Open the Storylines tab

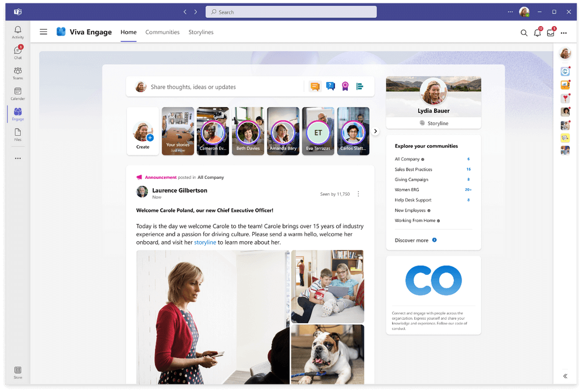(x=200, y=32)
